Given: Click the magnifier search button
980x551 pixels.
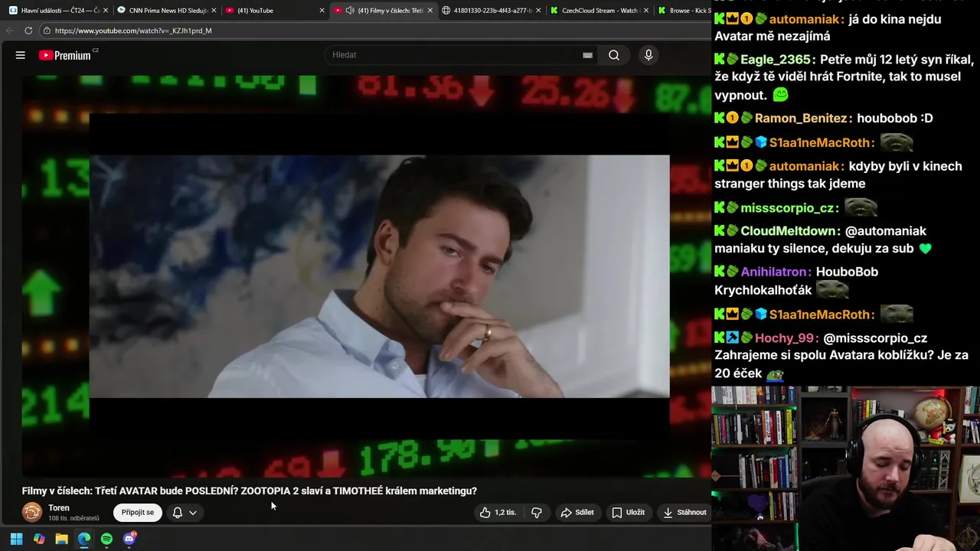Looking at the screenshot, I should click(614, 55).
